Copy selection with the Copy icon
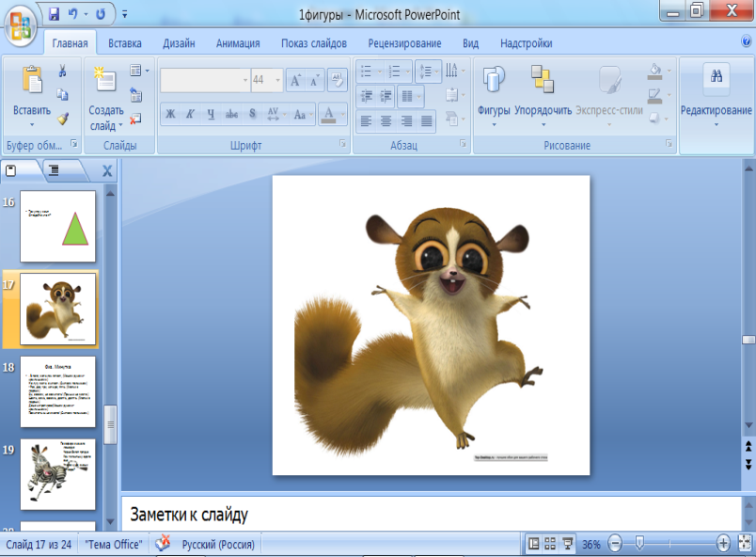The width and height of the screenshot is (756, 557). 62,94
